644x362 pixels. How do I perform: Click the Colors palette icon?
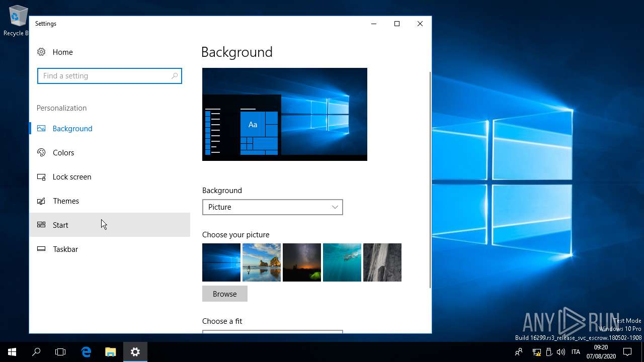(41, 152)
